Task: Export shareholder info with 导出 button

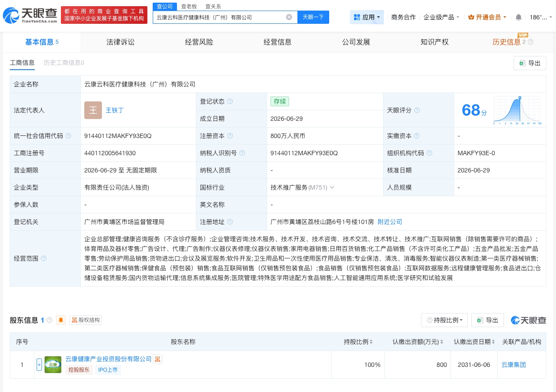Action: point(488,320)
